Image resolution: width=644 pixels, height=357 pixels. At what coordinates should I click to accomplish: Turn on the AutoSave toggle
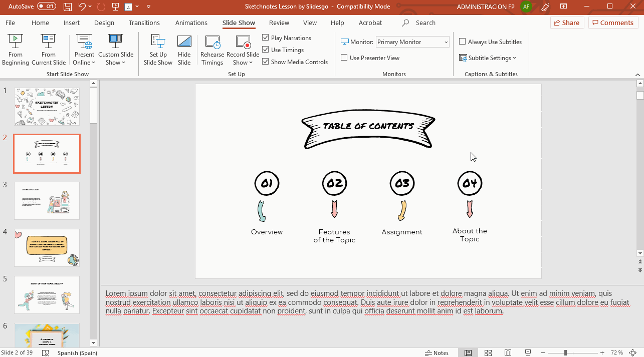47,7
